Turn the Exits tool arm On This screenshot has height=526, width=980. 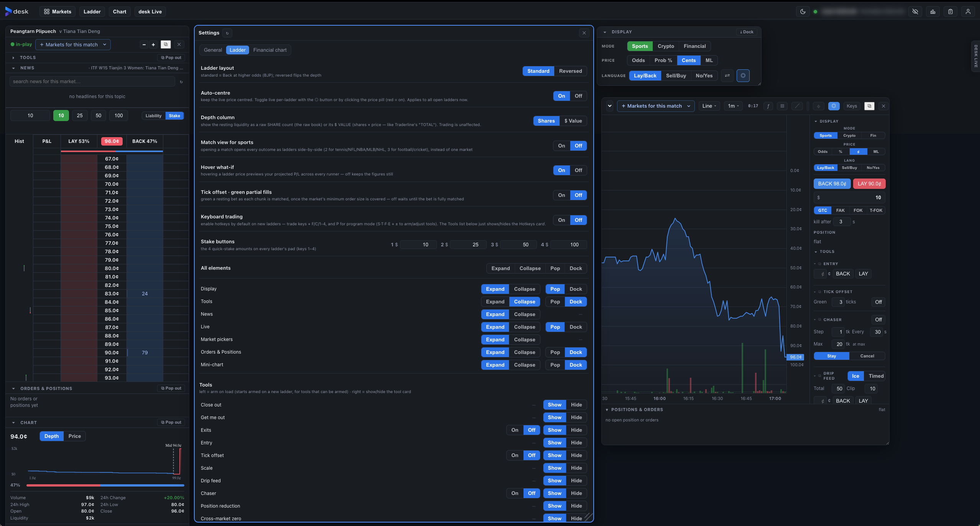coord(515,430)
